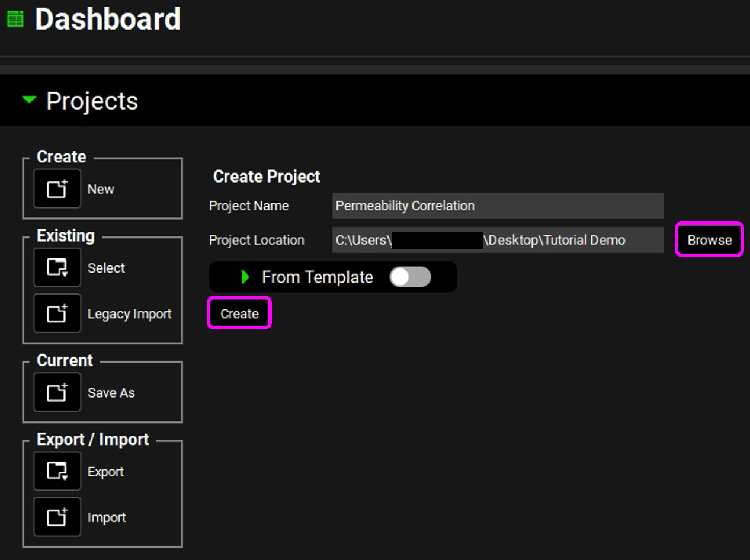Enable the From Template toggle switch

click(x=410, y=277)
